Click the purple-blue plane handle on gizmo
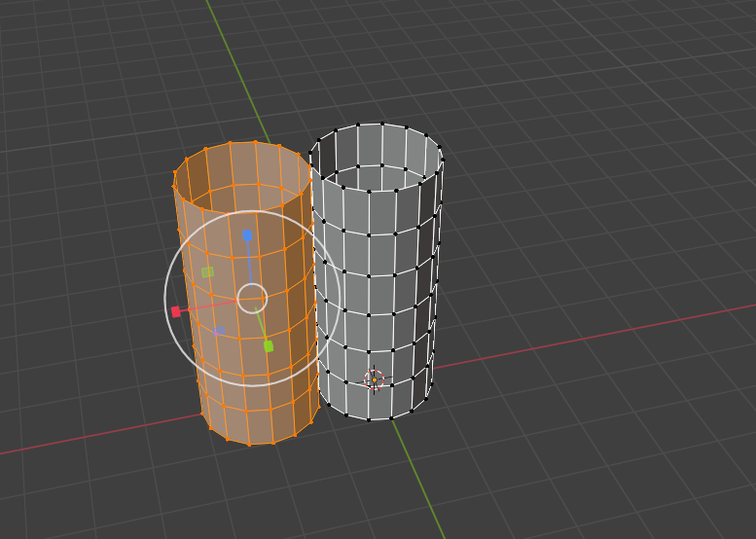The height and width of the screenshot is (539, 756). tap(220, 331)
